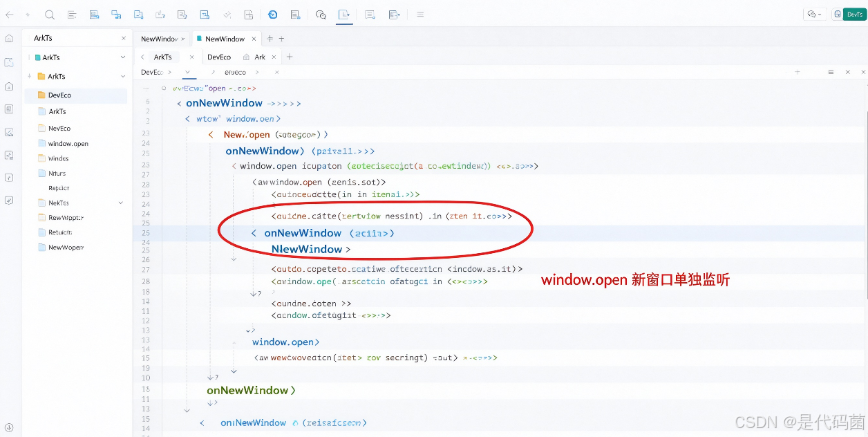The image size is (868, 437).
Task: Click the list icon at editor top-right
Action: (x=830, y=72)
